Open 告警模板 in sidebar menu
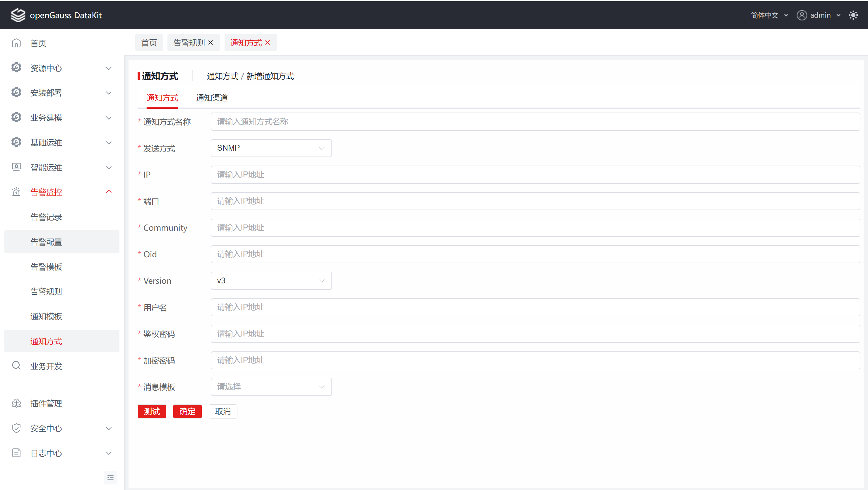 46,267
